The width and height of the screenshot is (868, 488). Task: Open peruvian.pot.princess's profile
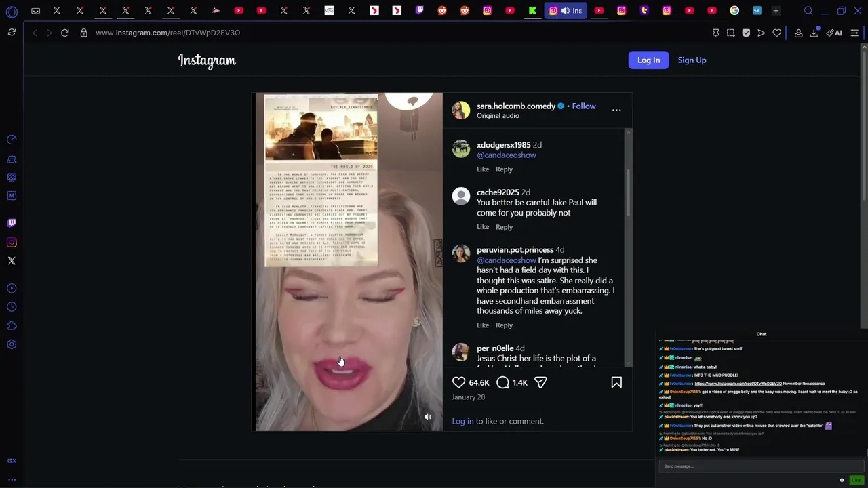[515, 250]
